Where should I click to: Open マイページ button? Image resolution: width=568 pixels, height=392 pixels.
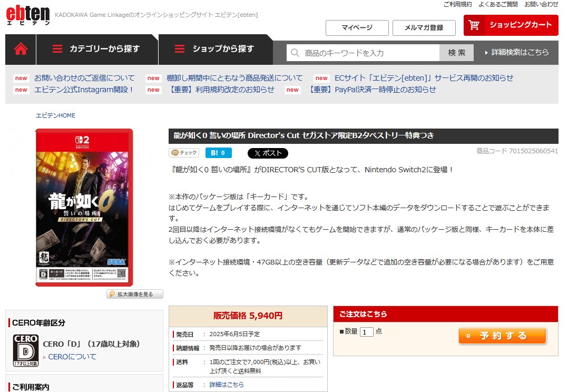point(357,28)
